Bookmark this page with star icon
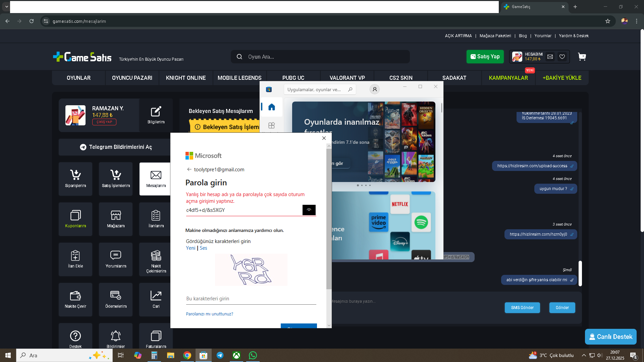Screen dimensions: 644x362 pyautogui.click(x=608, y=21)
